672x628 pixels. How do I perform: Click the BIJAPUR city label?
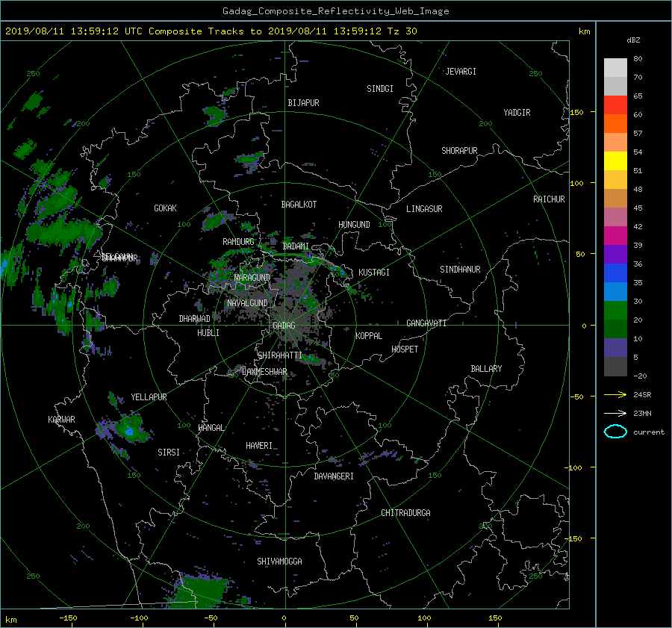click(303, 103)
